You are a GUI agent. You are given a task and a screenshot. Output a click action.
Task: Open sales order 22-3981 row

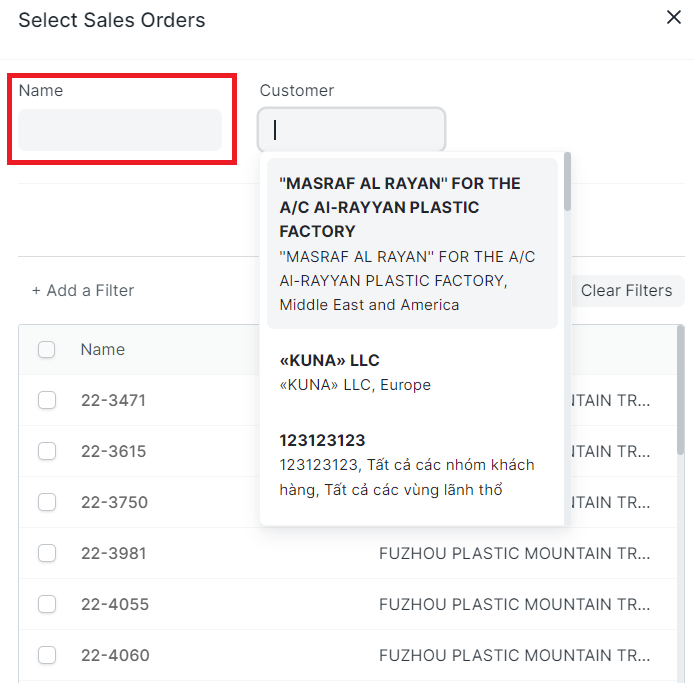(113, 553)
